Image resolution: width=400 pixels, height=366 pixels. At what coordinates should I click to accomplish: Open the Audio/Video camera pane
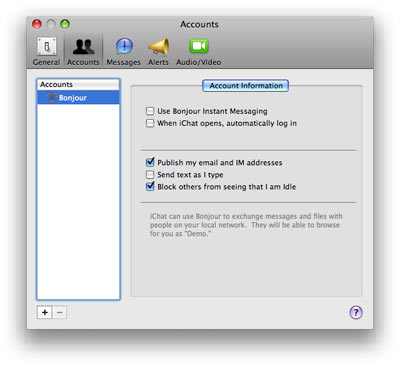click(x=199, y=52)
